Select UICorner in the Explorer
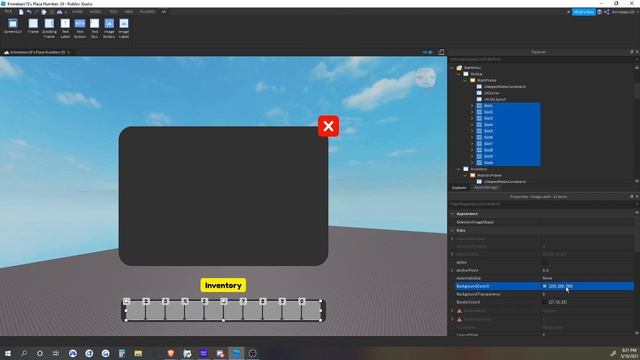 pyautogui.click(x=491, y=93)
